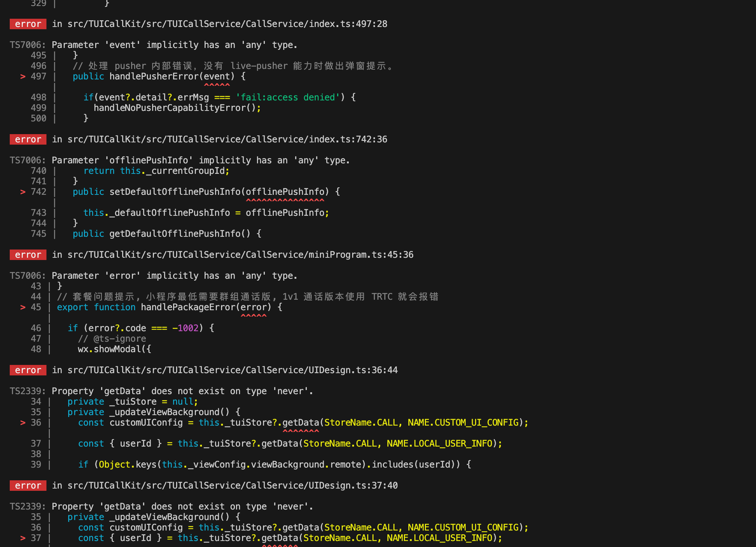Click the -1002 error code number
The image size is (756, 547).
pos(185,328)
